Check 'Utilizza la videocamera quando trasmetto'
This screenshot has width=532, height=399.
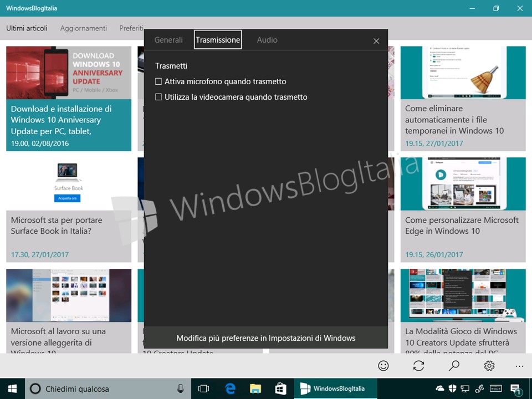tap(158, 97)
